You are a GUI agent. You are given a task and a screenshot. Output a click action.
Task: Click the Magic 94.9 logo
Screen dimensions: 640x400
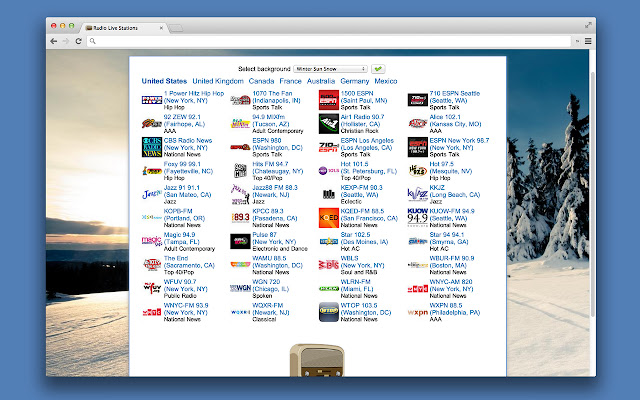pyautogui.click(x=152, y=241)
